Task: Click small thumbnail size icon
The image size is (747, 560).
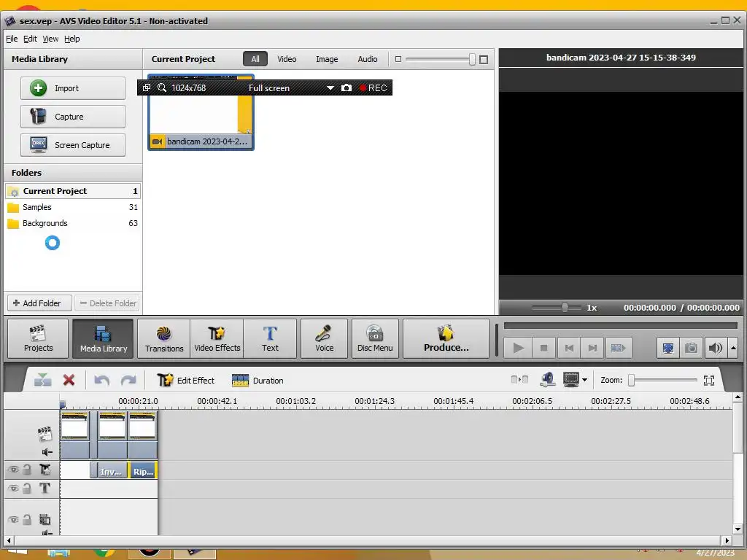Action: tap(398, 59)
